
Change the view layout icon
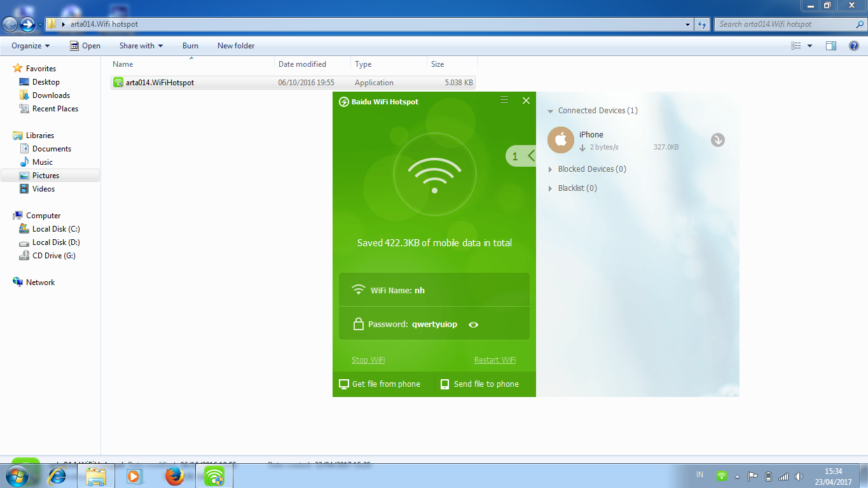tap(796, 46)
